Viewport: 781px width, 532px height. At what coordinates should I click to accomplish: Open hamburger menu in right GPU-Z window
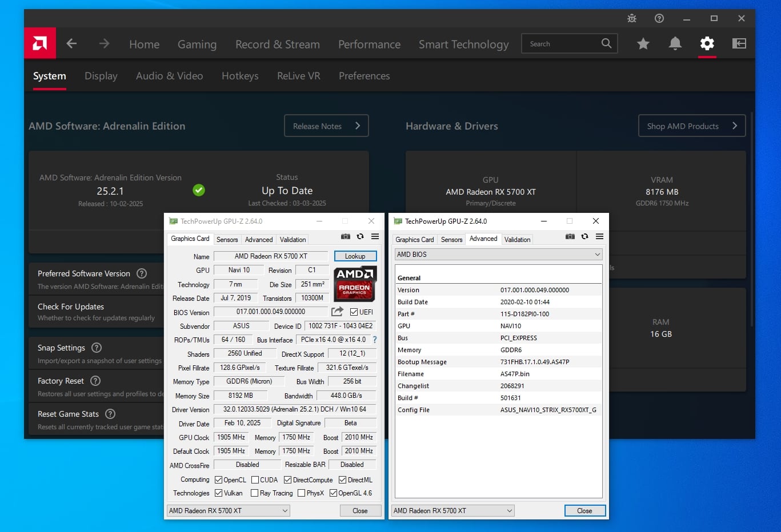pos(599,236)
